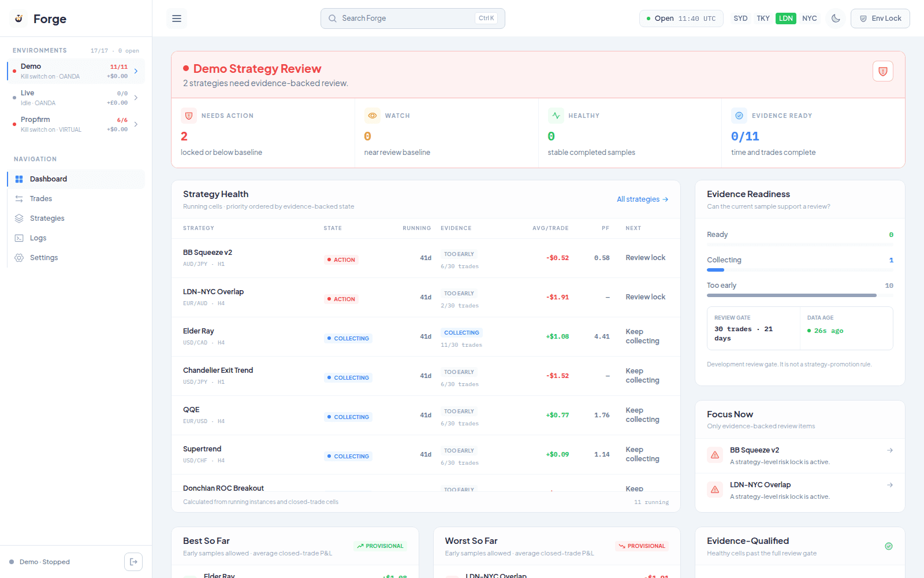Open BB Squeeze v2 warning icon in Focus Now

[715, 455]
